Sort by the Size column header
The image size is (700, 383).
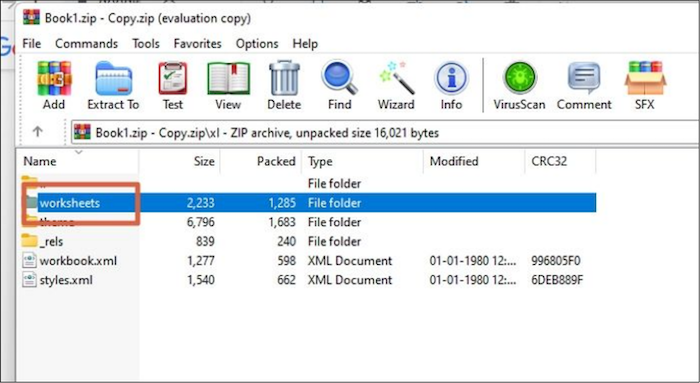point(179,161)
